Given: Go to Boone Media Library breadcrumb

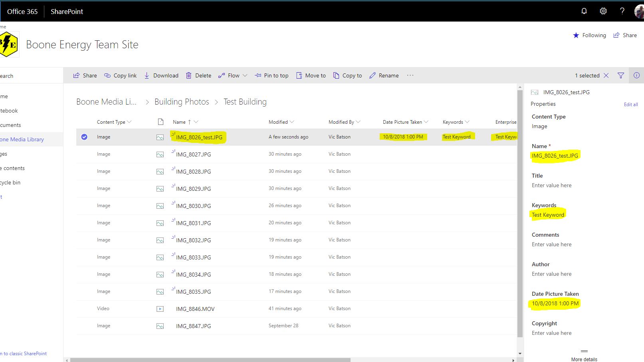Looking at the screenshot, I should coord(107,102).
